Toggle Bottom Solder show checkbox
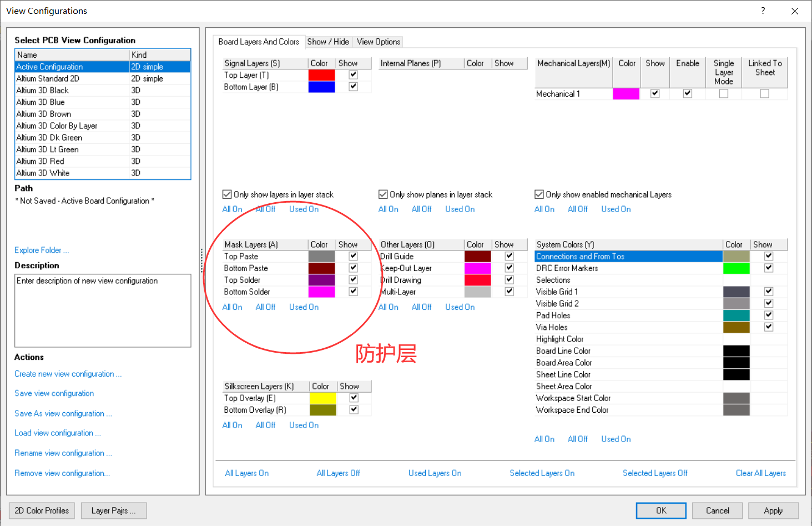 click(354, 292)
